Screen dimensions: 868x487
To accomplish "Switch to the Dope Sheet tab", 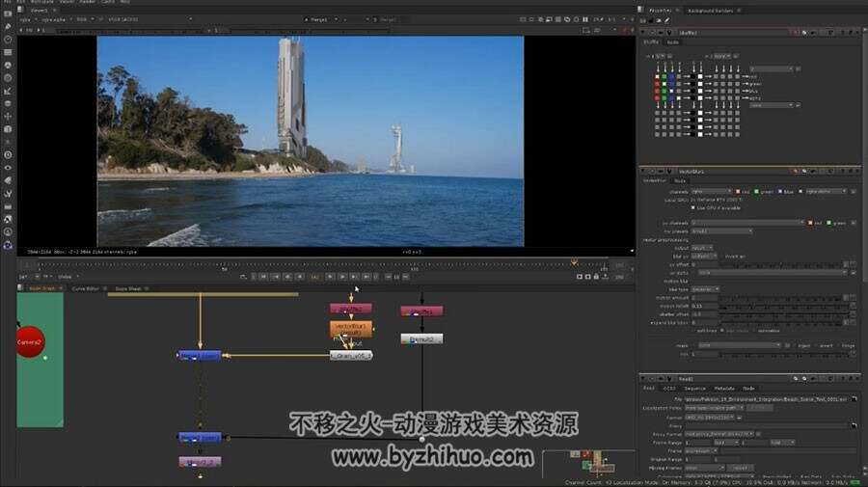I will 128,288.
